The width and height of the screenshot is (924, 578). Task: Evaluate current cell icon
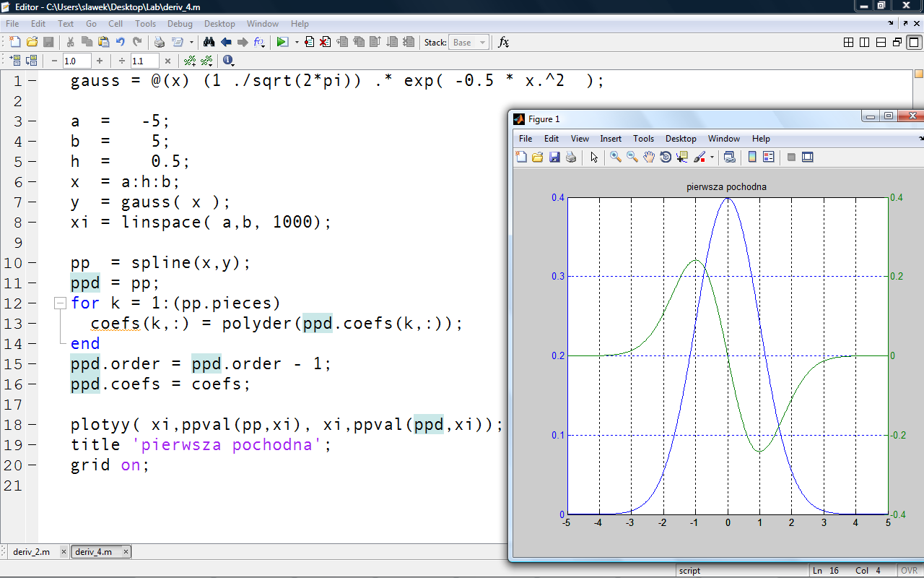(x=15, y=61)
